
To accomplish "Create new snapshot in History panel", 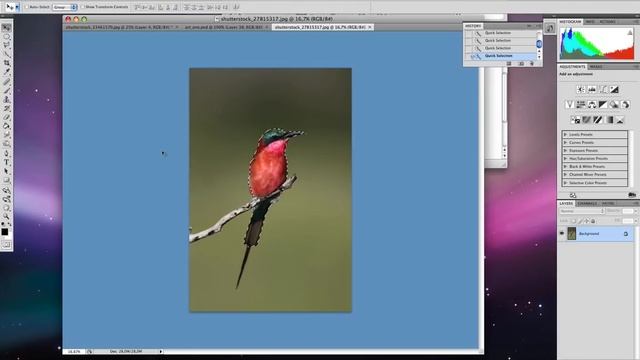I will pos(521,64).
